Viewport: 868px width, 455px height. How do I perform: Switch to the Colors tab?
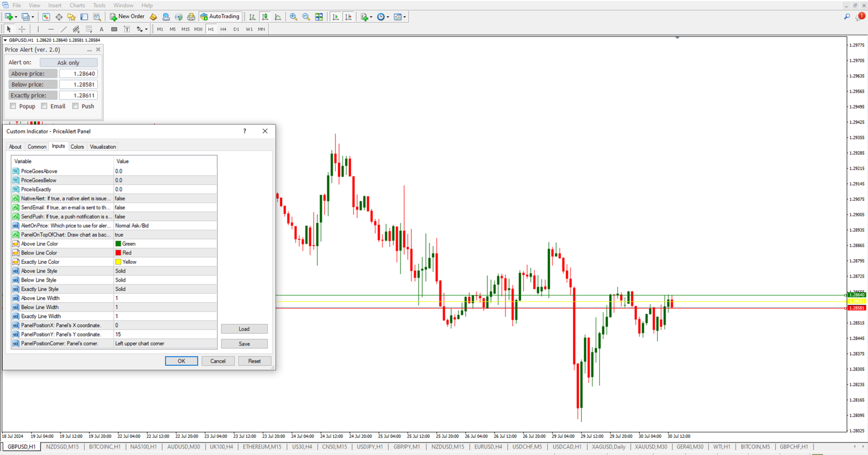(x=77, y=147)
